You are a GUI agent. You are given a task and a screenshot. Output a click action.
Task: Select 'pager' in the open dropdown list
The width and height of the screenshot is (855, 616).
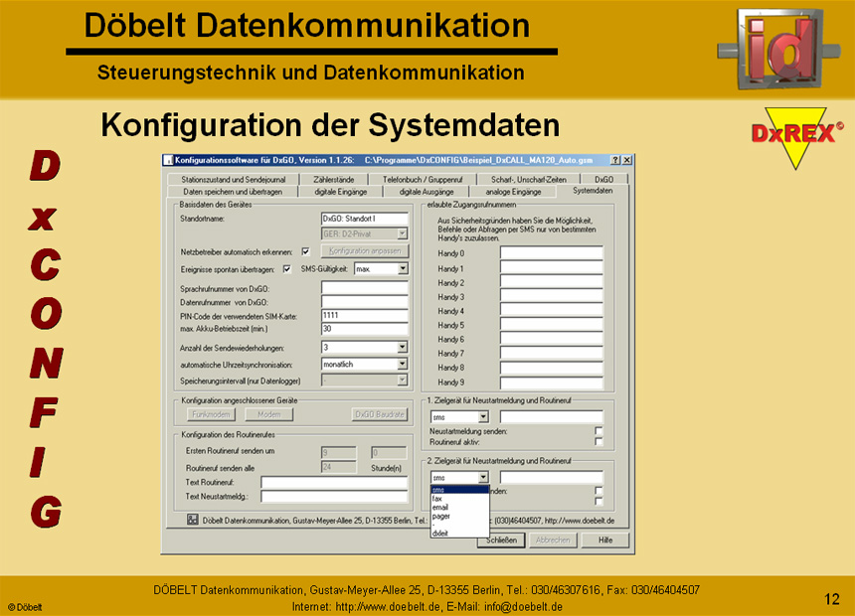tap(459, 516)
